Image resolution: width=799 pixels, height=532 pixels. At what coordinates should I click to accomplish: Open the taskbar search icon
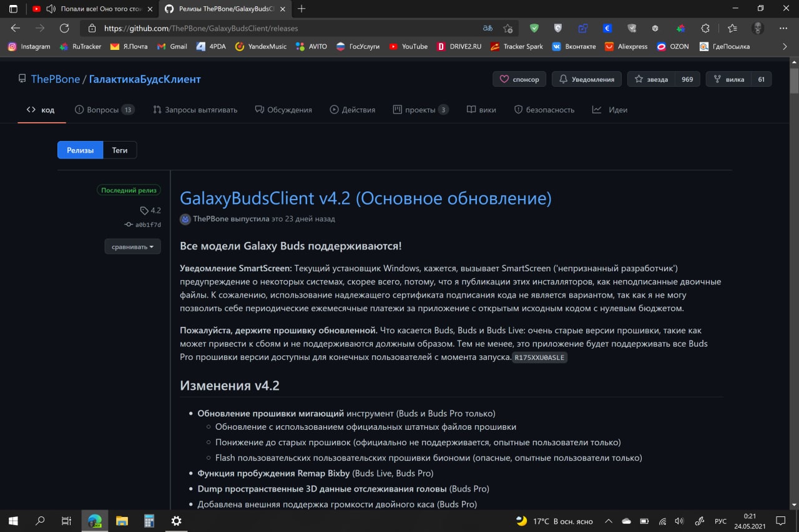40,520
